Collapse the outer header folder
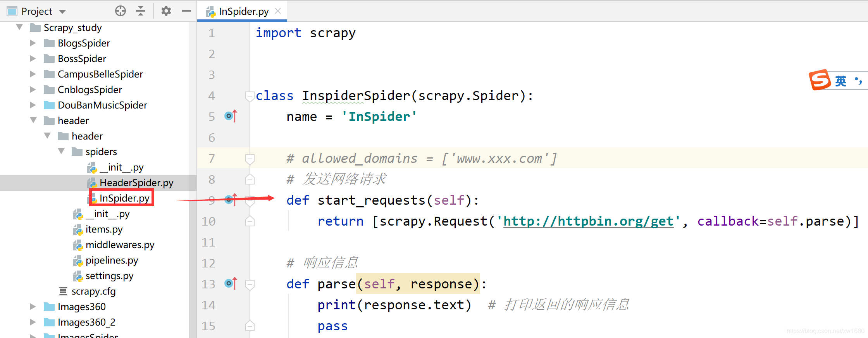The height and width of the screenshot is (338, 868). (x=34, y=120)
